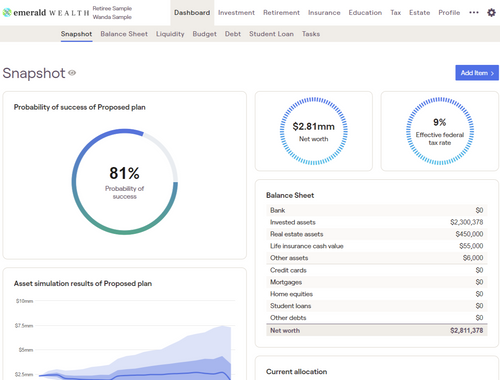
Task: Click the Bank row in Balance Sheet
Action: tap(377, 210)
